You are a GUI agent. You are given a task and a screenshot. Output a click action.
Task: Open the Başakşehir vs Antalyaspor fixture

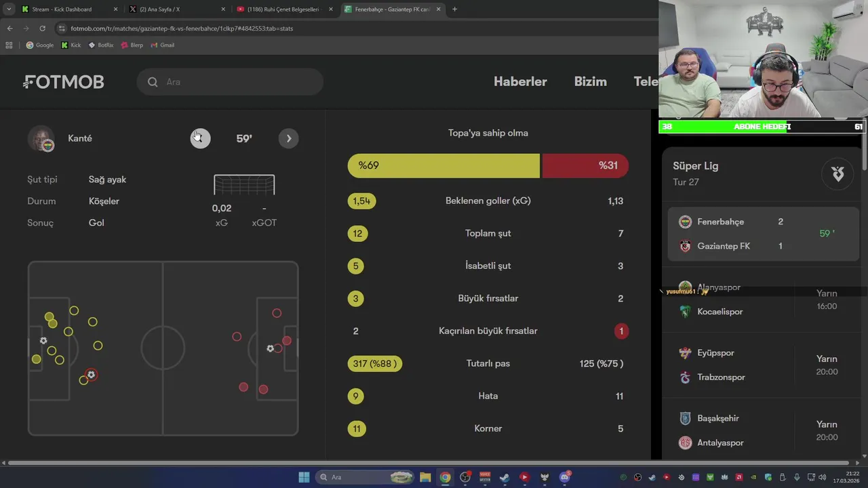[x=764, y=430]
